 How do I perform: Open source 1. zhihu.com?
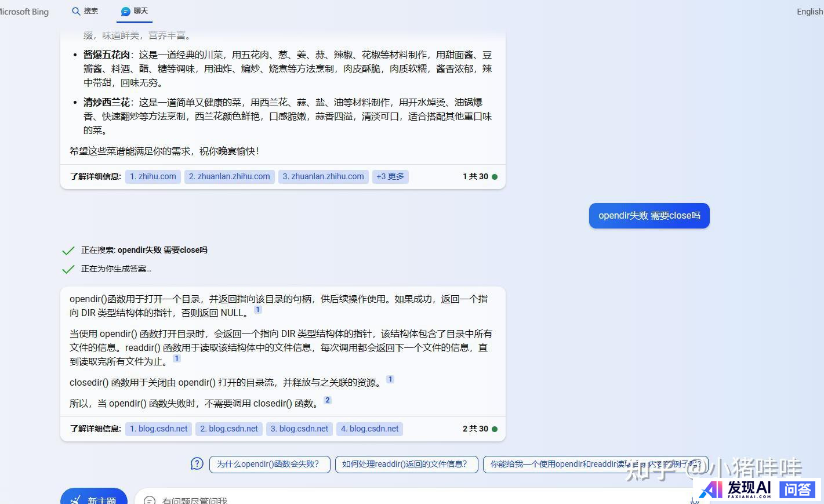coord(153,176)
